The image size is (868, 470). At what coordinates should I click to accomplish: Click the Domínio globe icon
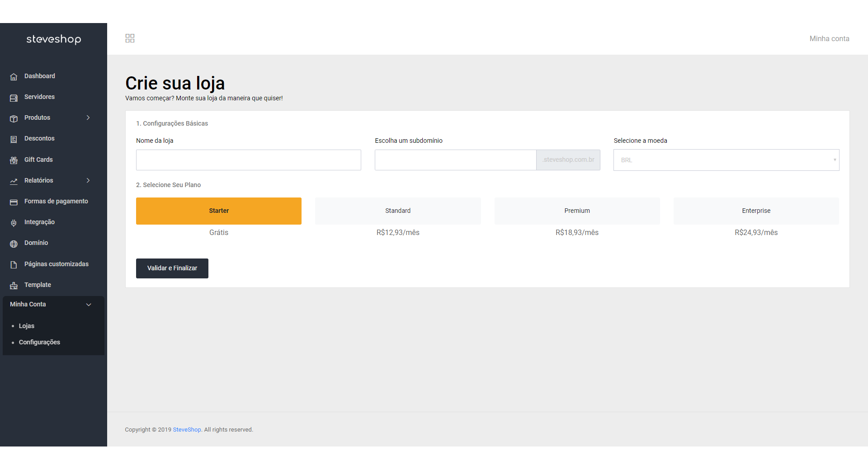pyautogui.click(x=14, y=244)
